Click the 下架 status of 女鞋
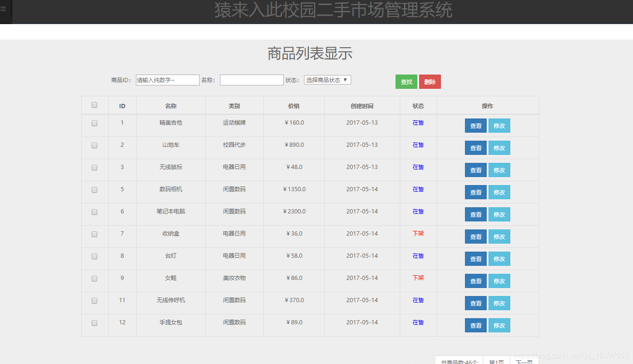Image resolution: width=633 pixels, height=364 pixels. (418, 278)
